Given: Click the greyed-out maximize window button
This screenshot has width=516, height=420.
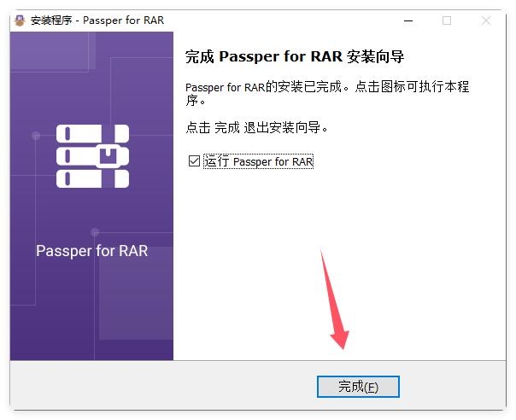Looking at the screenshot, I should (x=447, y=20).
